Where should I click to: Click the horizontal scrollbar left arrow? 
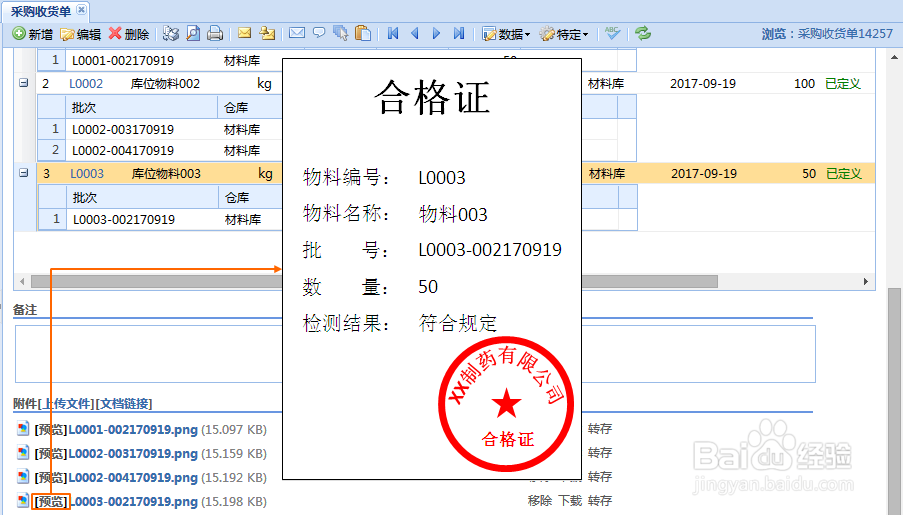[x=22, y=281]
